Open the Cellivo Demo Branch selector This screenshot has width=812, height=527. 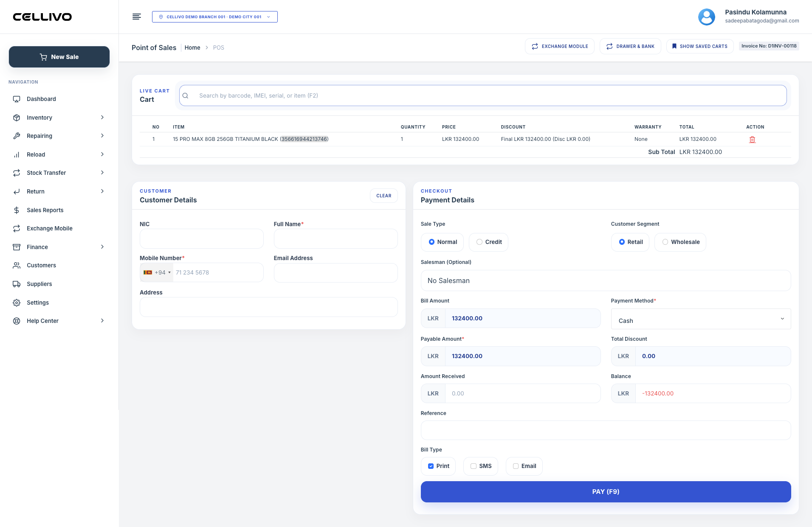[x=215, y=17]
